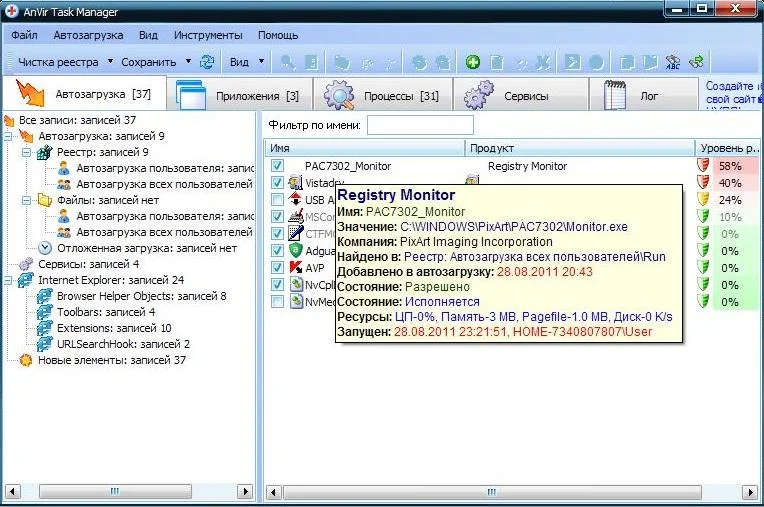Uncheck the PAC7302_Monitor checkbox

pyautogui.click(x=277, y=166)
